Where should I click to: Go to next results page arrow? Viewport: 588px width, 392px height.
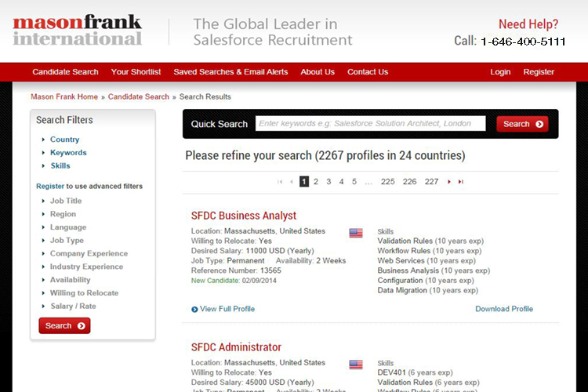(x=449, y=182)
